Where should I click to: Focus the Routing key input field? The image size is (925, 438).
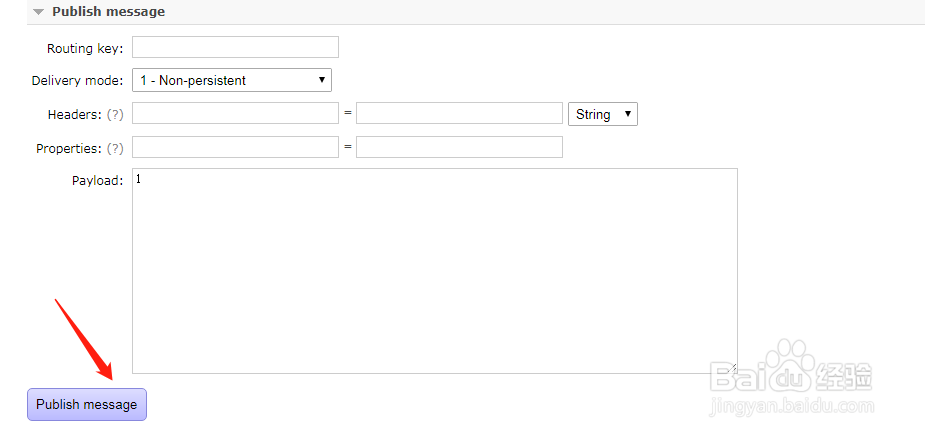(x=235, y=47)
